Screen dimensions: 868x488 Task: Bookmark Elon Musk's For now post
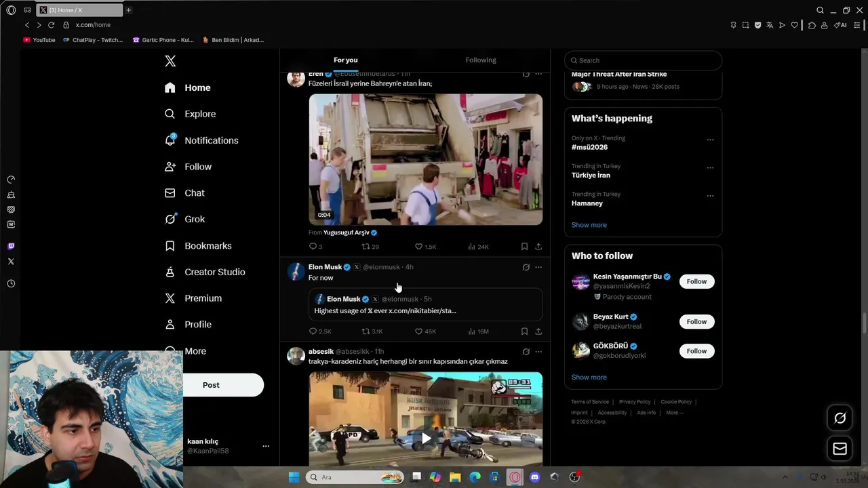click(524, 331)
